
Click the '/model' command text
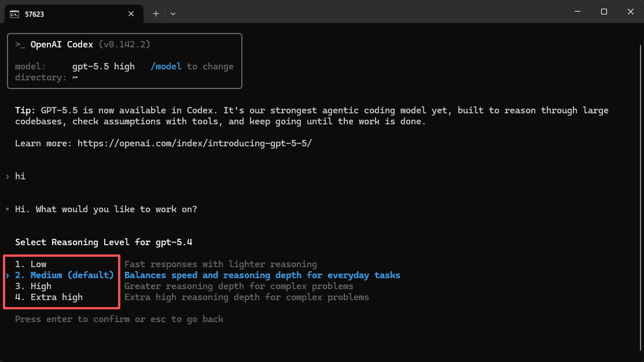click(166, 67)
